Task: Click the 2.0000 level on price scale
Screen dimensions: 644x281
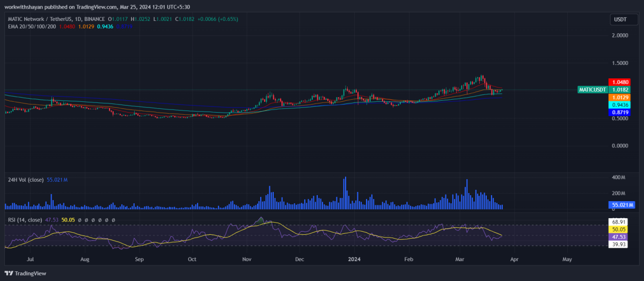Action: (620, 35)
